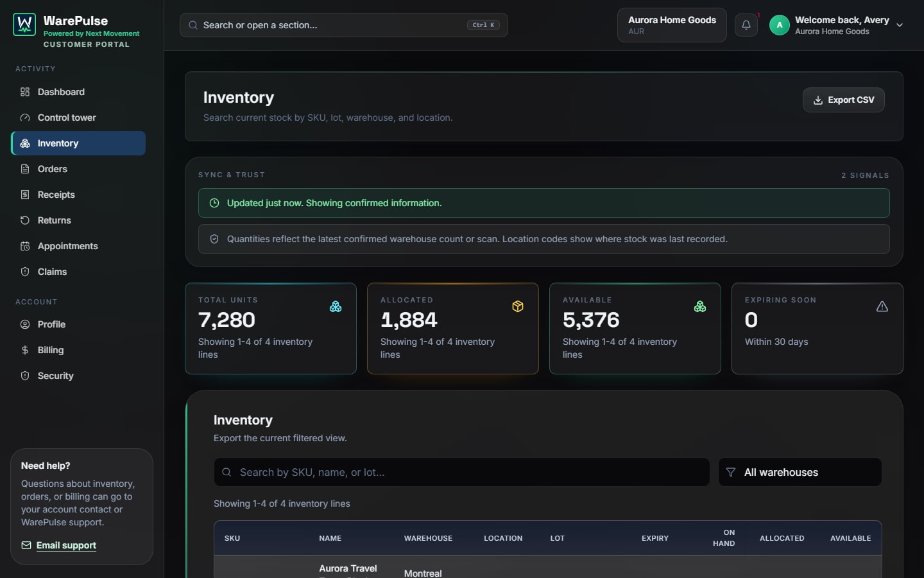
Task: Click the Appointments calendar icon
Action: click(x=25, y=246)
